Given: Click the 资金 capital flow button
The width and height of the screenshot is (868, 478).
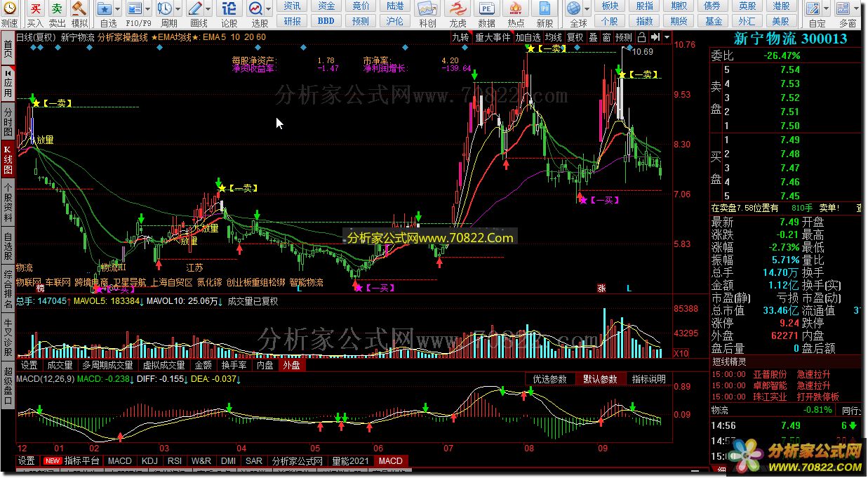Looking at the screenshot, I should (326, 6).
